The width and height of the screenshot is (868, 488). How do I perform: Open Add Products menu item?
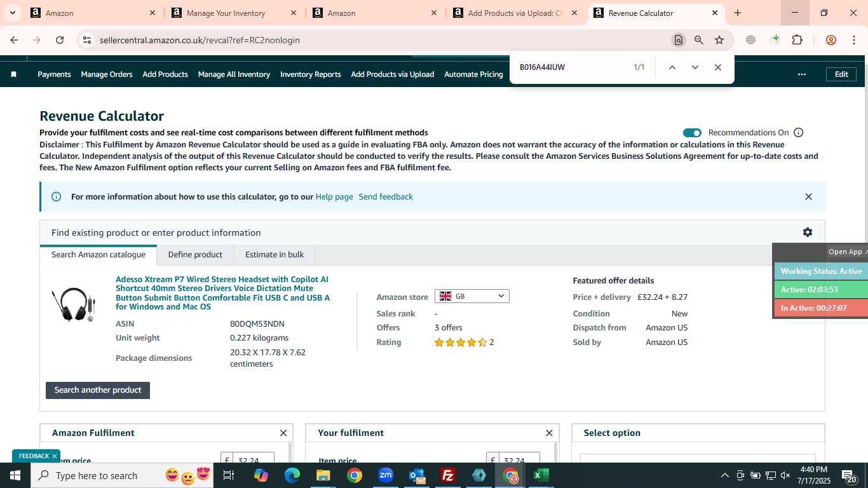click(165, 74)
